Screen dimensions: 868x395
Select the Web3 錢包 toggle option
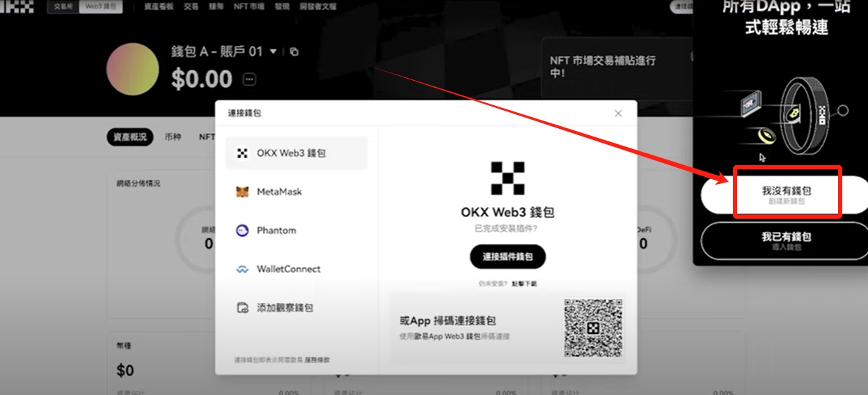pyautogui.click(x=102, y=7)
